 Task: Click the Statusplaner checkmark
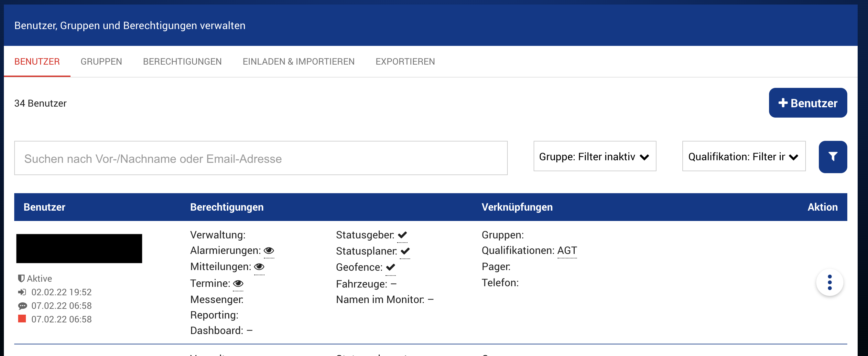[x=405, y=251]
